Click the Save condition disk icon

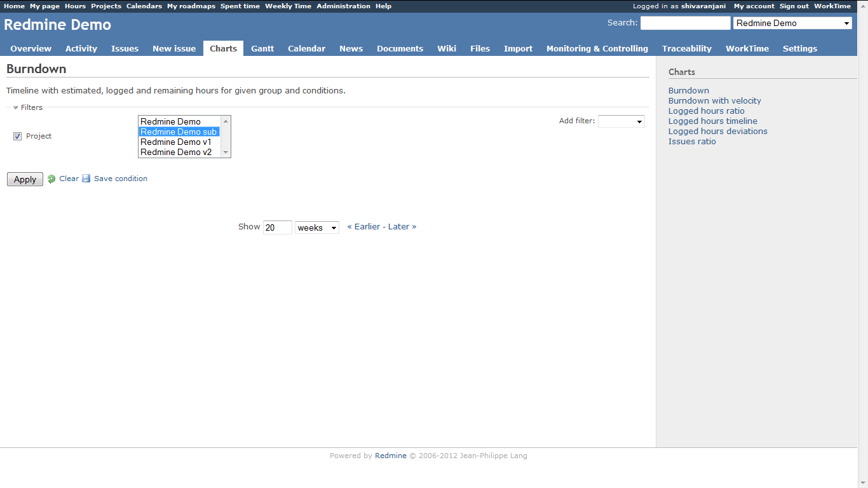point(86,179)
